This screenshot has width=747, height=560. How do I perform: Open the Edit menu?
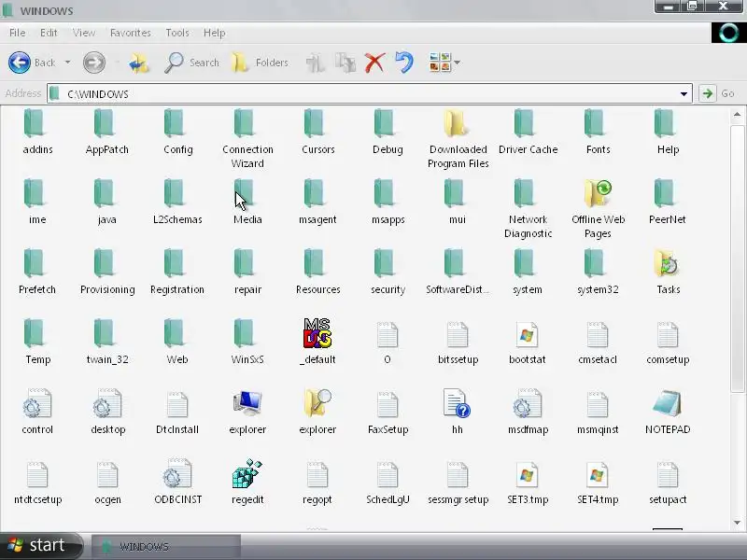click(49, 33)
